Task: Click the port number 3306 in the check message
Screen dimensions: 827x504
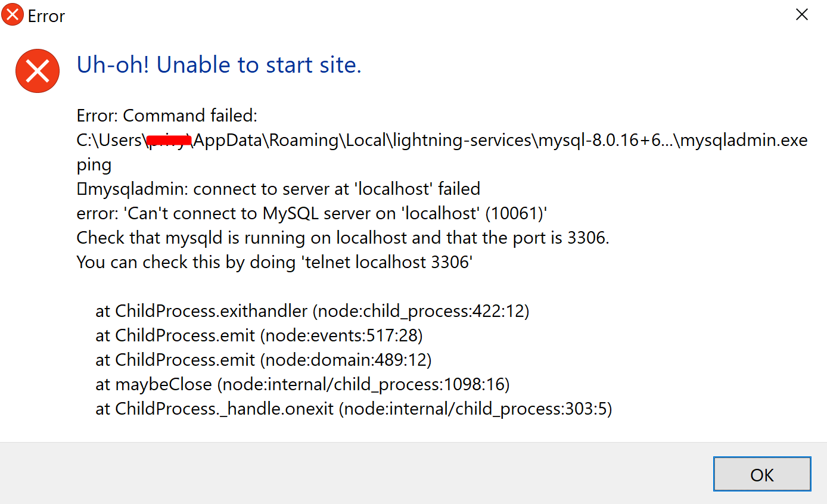Action: (587, 238)
